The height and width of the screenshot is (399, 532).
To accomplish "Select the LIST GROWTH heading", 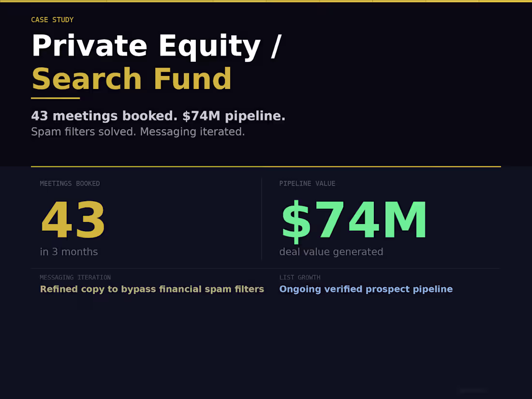I will point(300,277).
